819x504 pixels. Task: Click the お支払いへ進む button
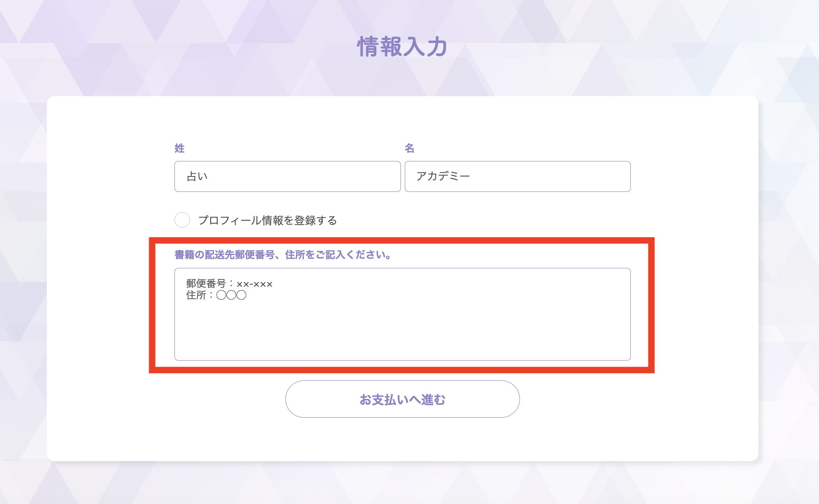point(403,399)
